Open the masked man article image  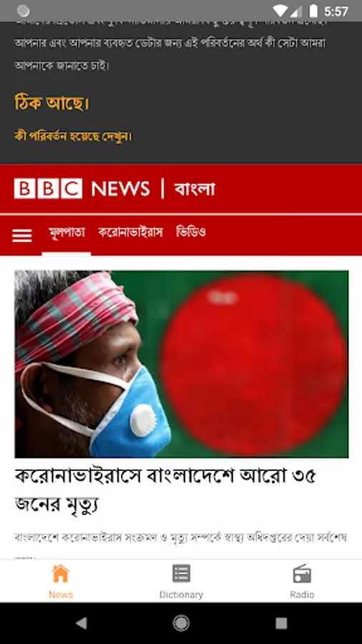[182, 364]
